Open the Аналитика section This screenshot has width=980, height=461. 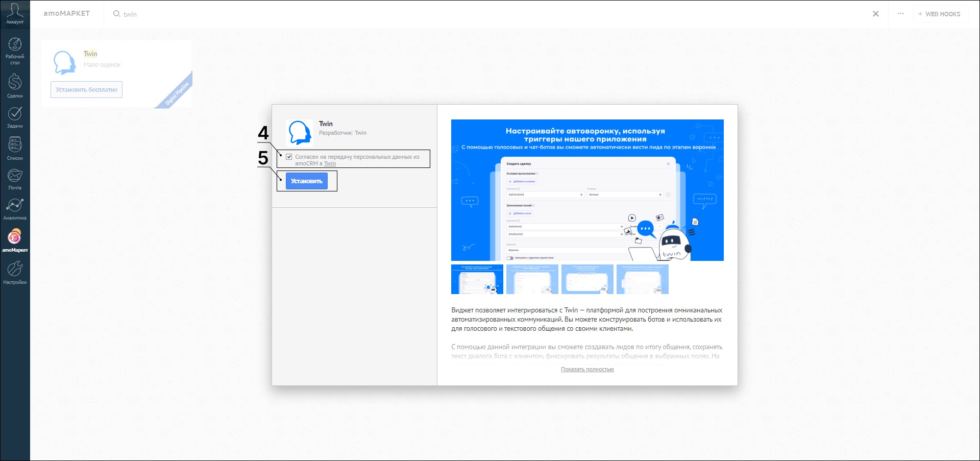[15, 209]
